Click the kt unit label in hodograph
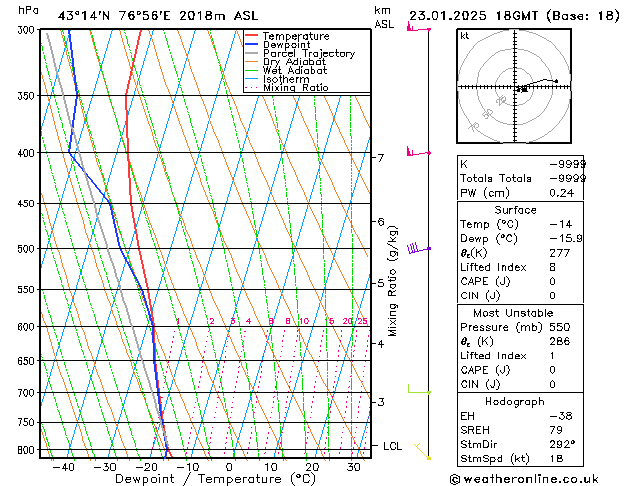The width and height of the screenshot is (629, 486). pos(465,36)
